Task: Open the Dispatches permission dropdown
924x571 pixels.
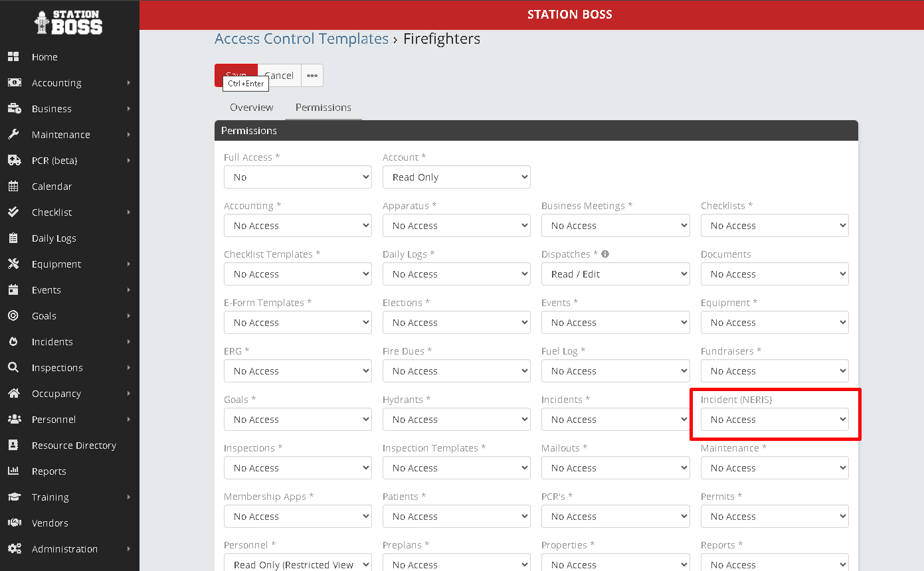Action: [615, 274]
